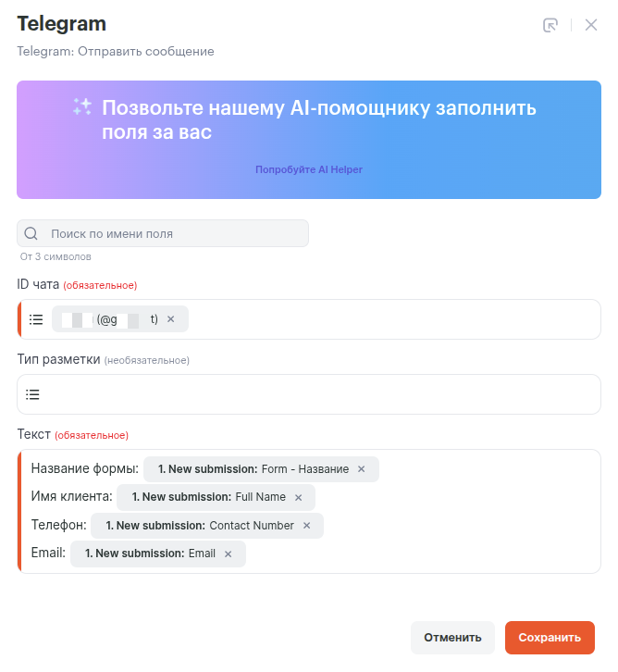Remove the Contact Number tag
Screen dimensions: 618x672
[306, 526]
